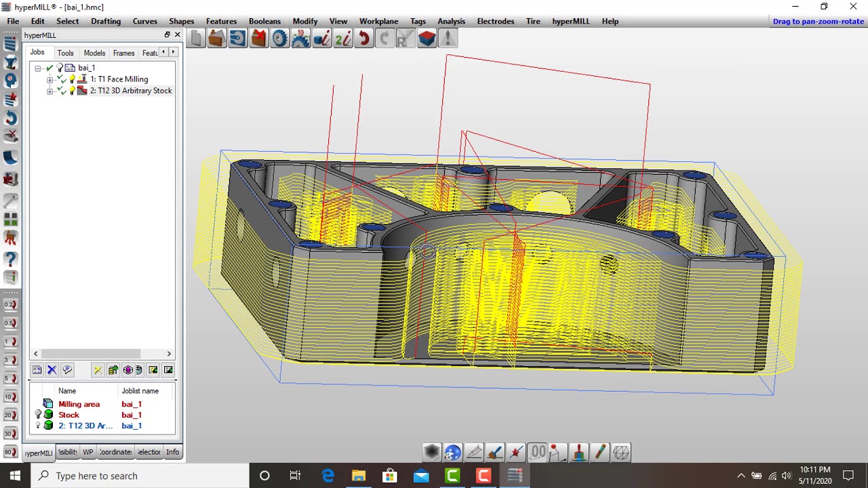Image resolution: width=868 pixels, height=488 pixels.
Task: Click the speech bubble comment icon
Action: pos(66,370)
